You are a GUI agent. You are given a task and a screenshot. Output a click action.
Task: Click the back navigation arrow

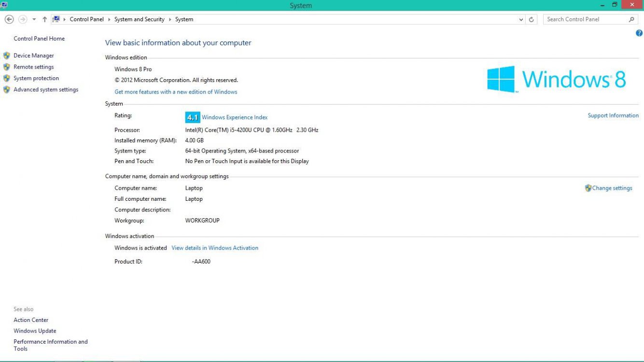point(9,19)
